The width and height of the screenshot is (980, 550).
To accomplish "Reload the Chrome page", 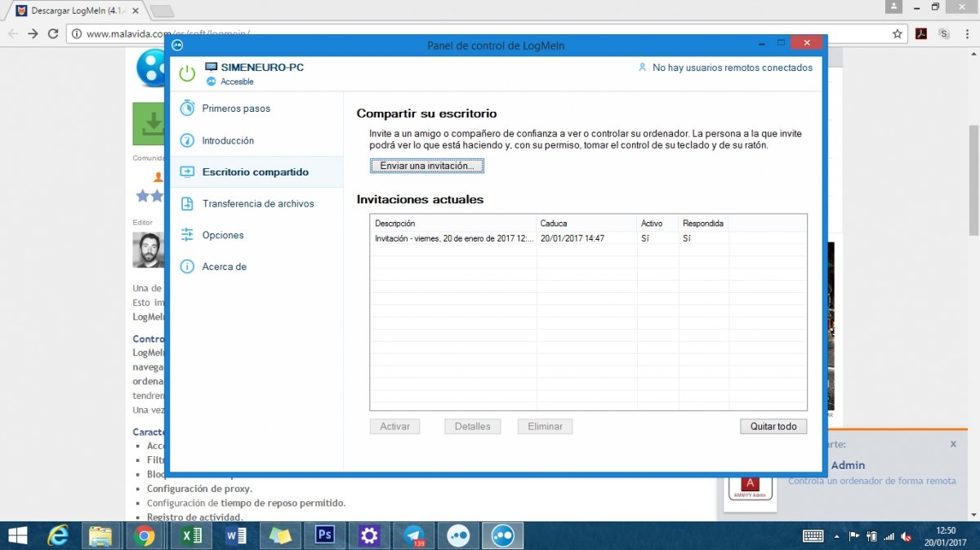I will [53, 33].
